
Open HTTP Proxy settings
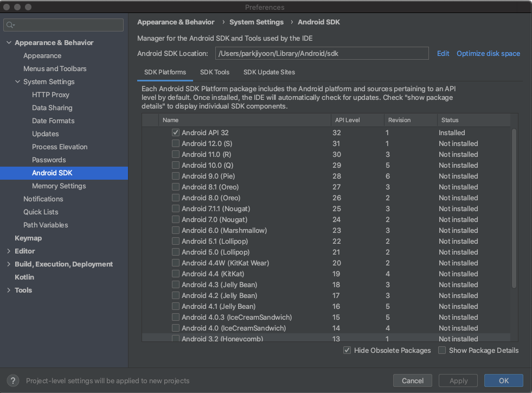pyautogui.click(x=50, y=95)
